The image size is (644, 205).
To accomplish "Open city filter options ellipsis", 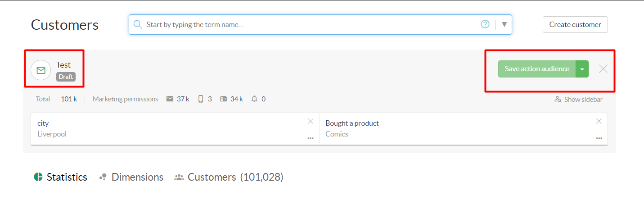I will click(x=311, y=138).
